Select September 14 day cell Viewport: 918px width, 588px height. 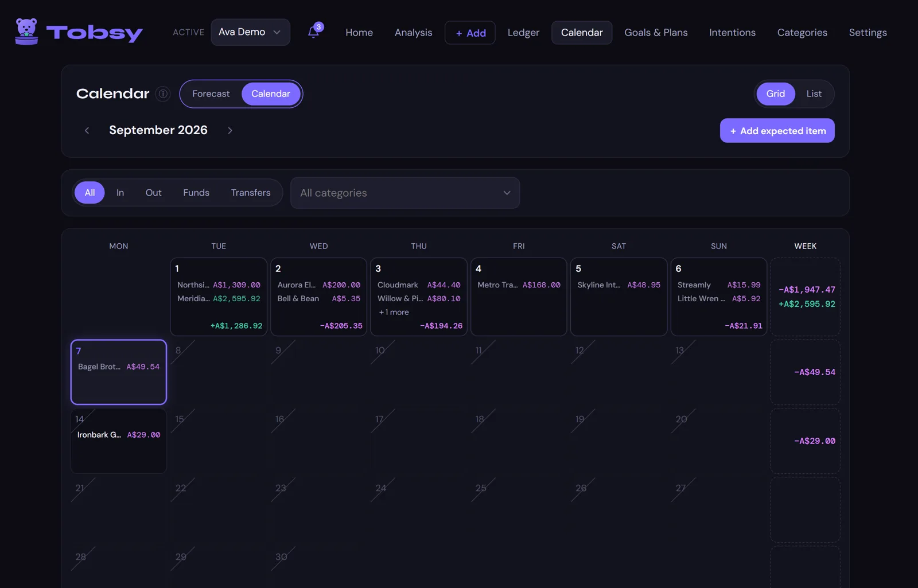[119, 441]
